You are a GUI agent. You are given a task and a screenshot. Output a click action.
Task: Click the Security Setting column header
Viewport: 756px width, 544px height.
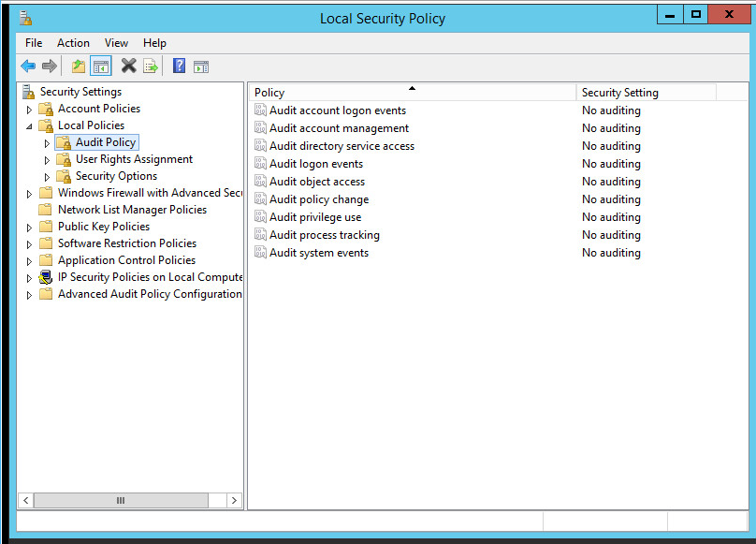click(x=646, y=93)
